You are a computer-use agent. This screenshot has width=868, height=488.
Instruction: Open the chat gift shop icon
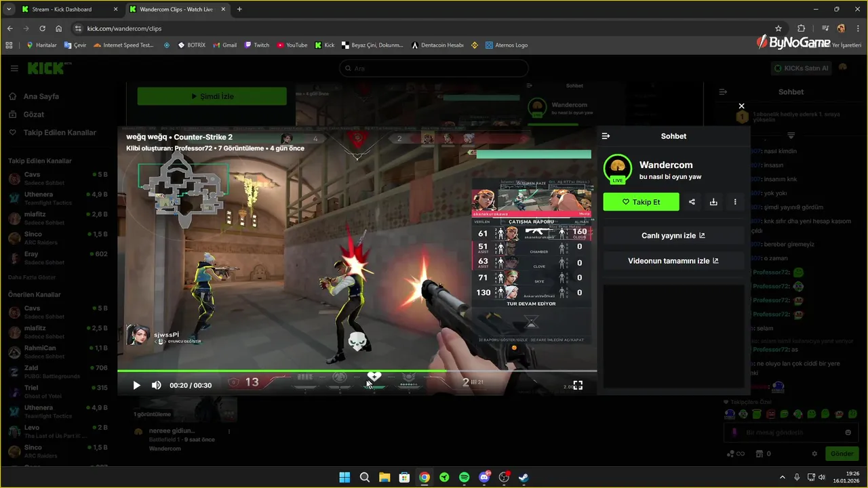click(x=759, y=453)
